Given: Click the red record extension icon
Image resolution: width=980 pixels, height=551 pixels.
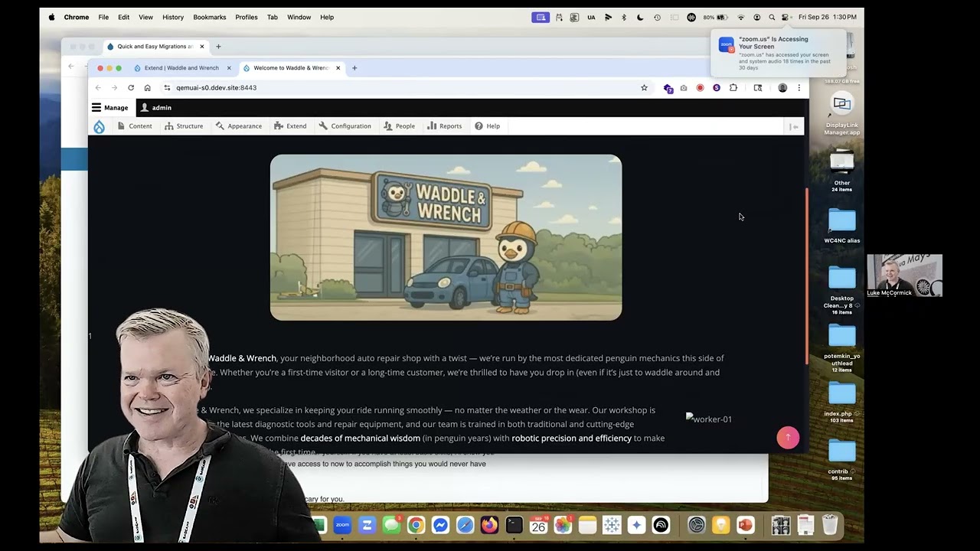Looking at the screenshot, I should coord(700,88).
